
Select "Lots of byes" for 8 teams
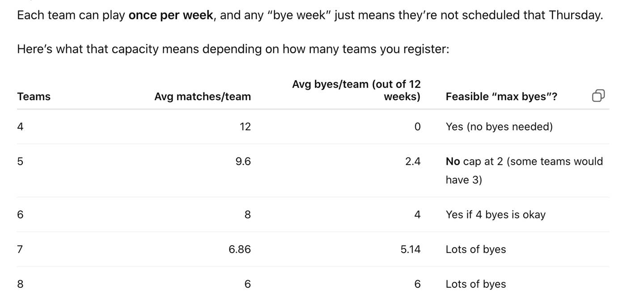coord(476,284)
